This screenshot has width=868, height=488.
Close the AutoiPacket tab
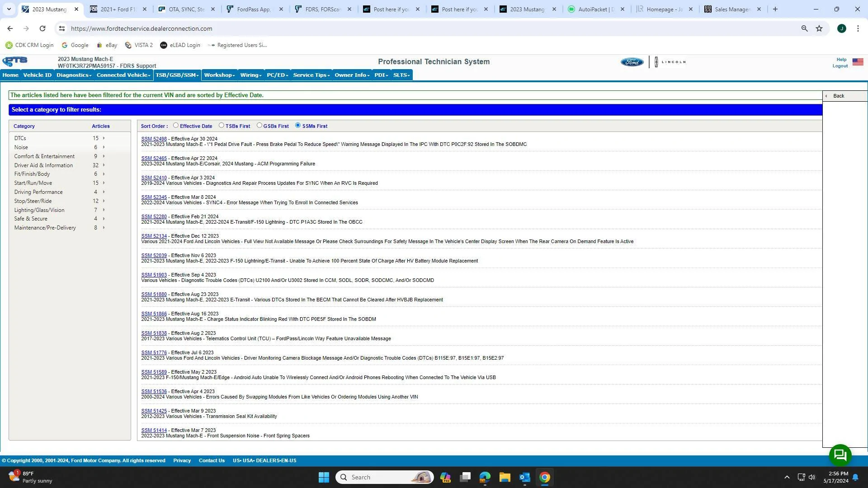click(x=623, y=9)
